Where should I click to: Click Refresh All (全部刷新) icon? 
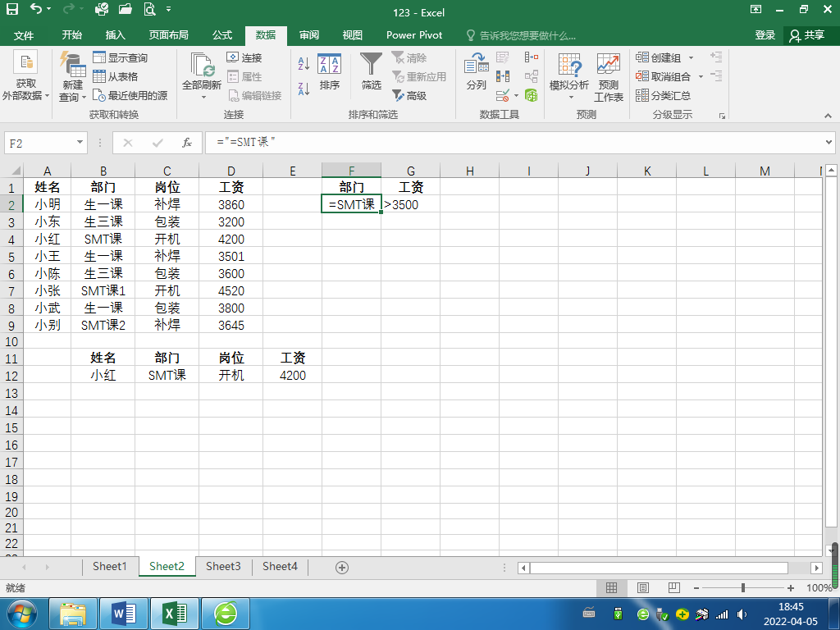pyautogui.click(x=202, y=66)
